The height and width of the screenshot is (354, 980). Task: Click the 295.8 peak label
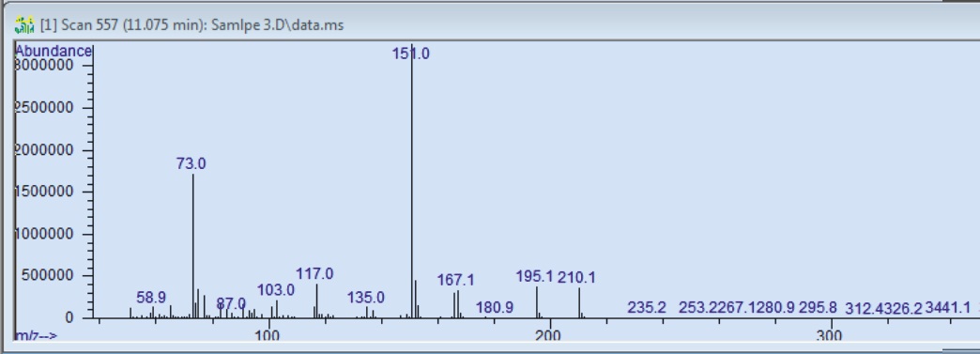pos(818,308)
